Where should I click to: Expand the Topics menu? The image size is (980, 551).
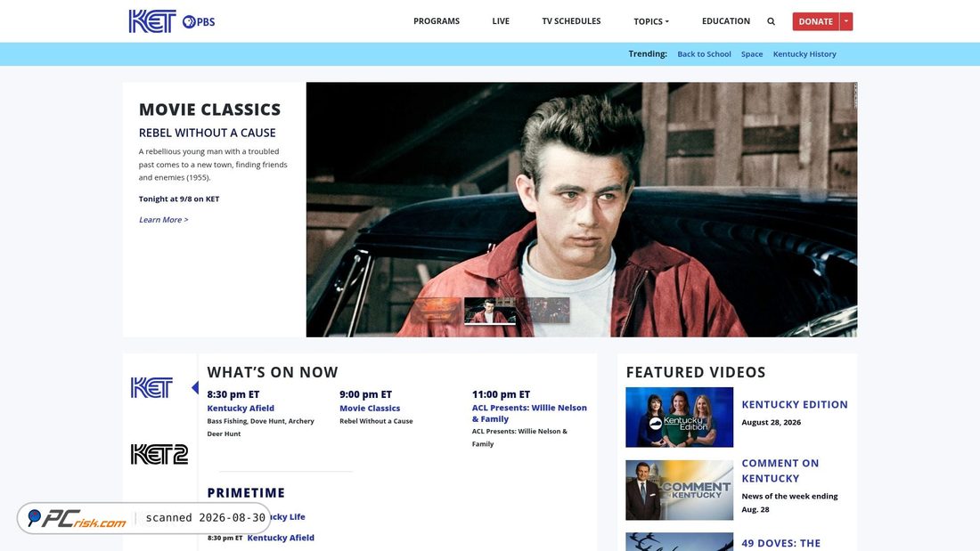[650, 21]
